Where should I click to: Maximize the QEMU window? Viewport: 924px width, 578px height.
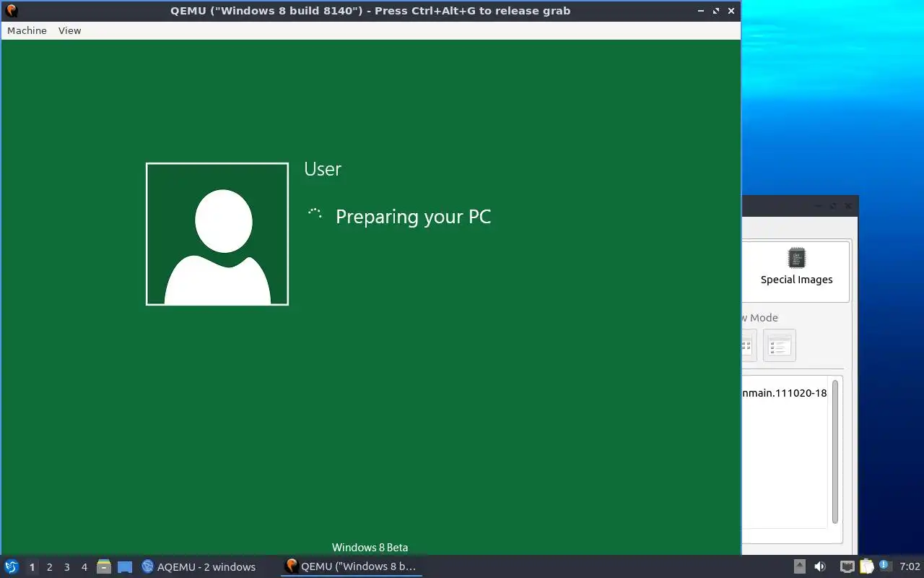716,11
